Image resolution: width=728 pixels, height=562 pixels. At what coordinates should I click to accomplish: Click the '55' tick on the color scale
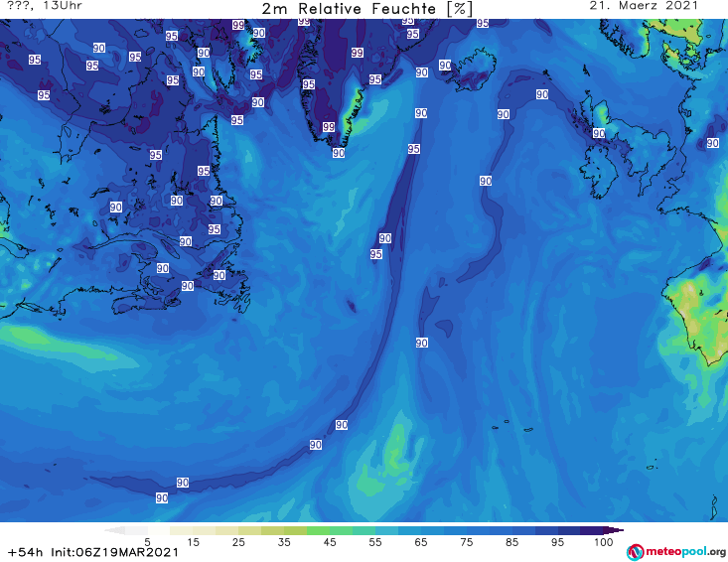click(x=375, y=542)
